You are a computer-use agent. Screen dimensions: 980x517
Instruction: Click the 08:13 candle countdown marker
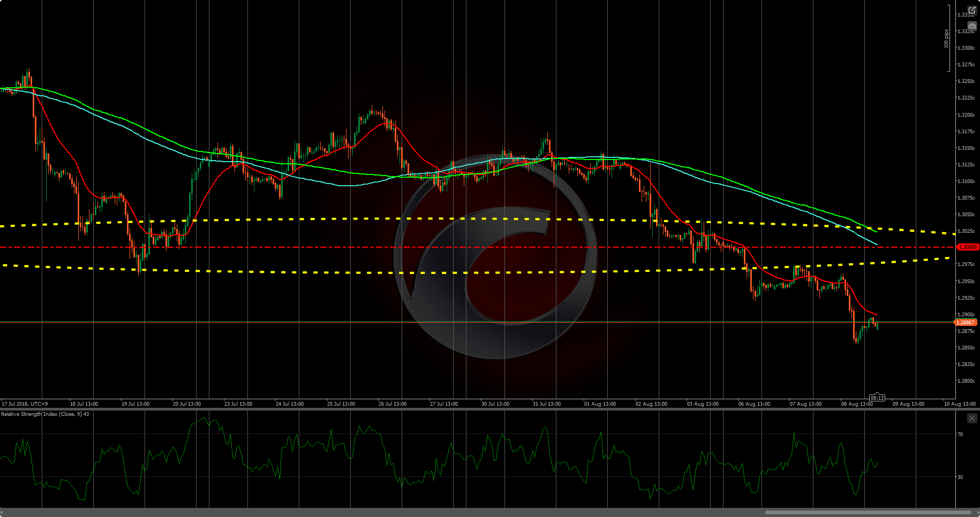coord(877,398)
